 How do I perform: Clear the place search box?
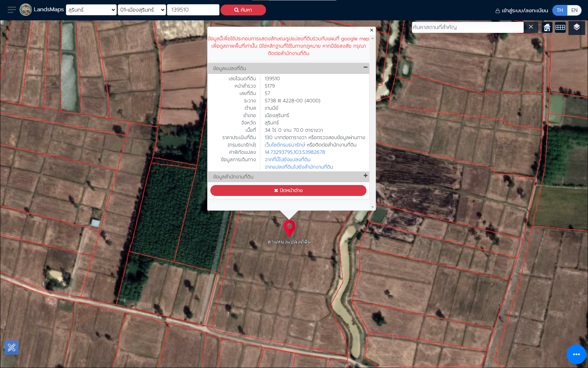coord(531,27)
